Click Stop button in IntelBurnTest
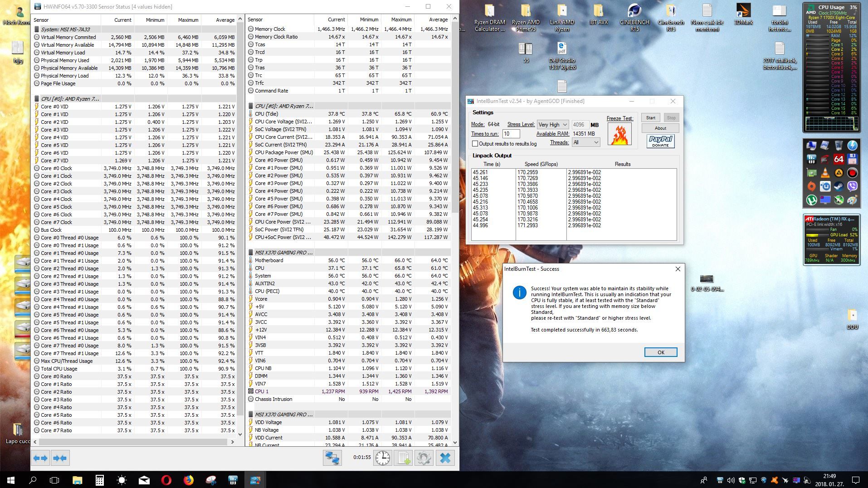The height and width of the screenshot is (488, 868). [x=671, y=118]
